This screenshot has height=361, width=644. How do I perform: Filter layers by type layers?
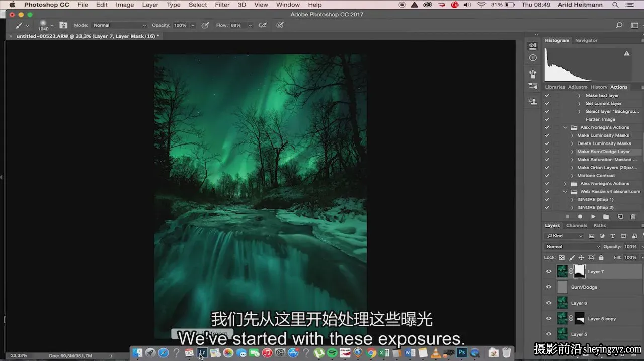(x=612, y=236)
